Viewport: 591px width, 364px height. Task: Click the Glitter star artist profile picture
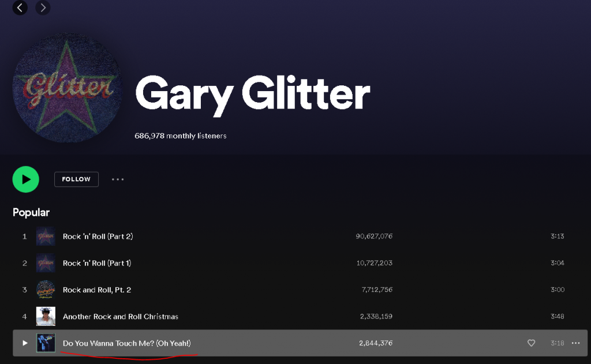click(67, 88)
